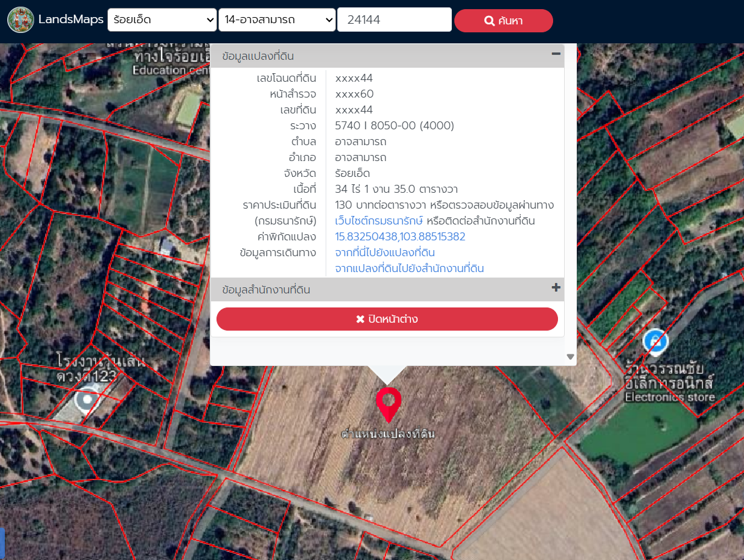
Task: Click the LandsMaps emblem logo
Action: [21, 20]
